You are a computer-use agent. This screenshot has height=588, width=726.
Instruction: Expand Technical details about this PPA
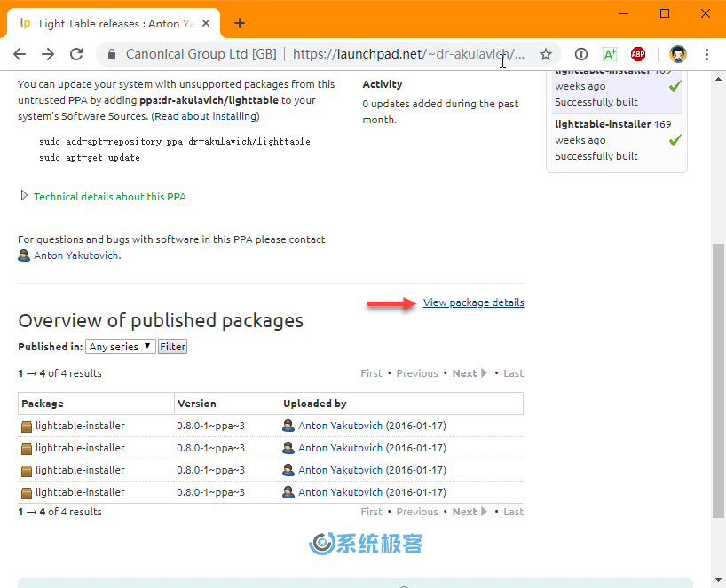click(110, 197)
